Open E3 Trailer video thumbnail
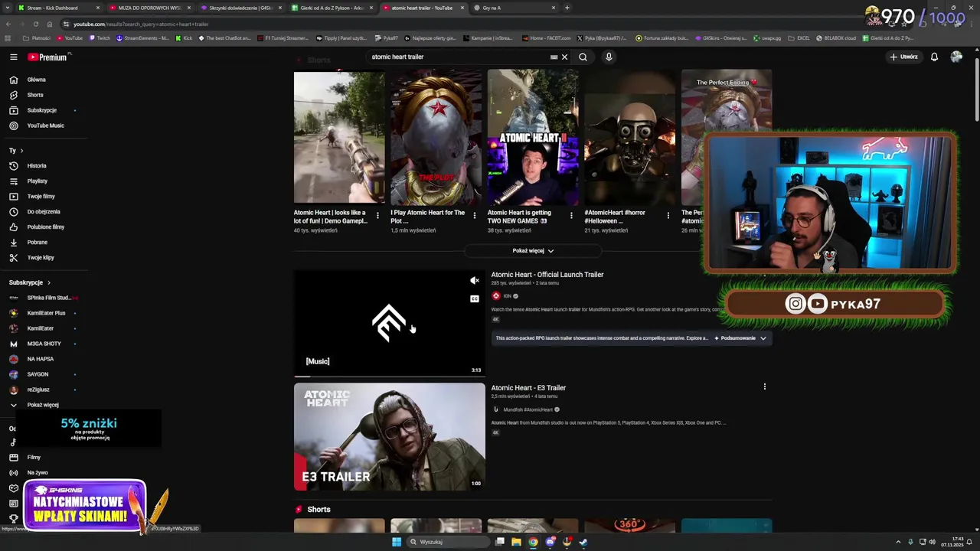The width and height of the screenshot is (980, 551). [389, 436]
